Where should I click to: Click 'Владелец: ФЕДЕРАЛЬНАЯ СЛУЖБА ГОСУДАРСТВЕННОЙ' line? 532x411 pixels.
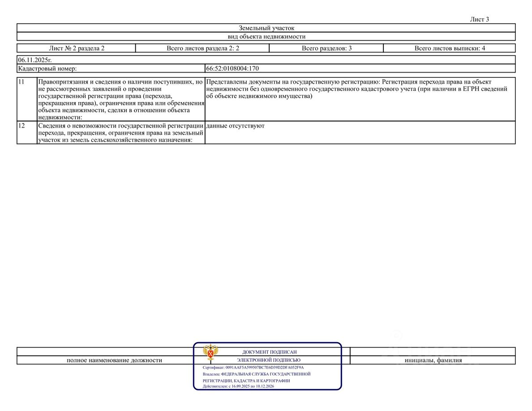coord(257,374)
